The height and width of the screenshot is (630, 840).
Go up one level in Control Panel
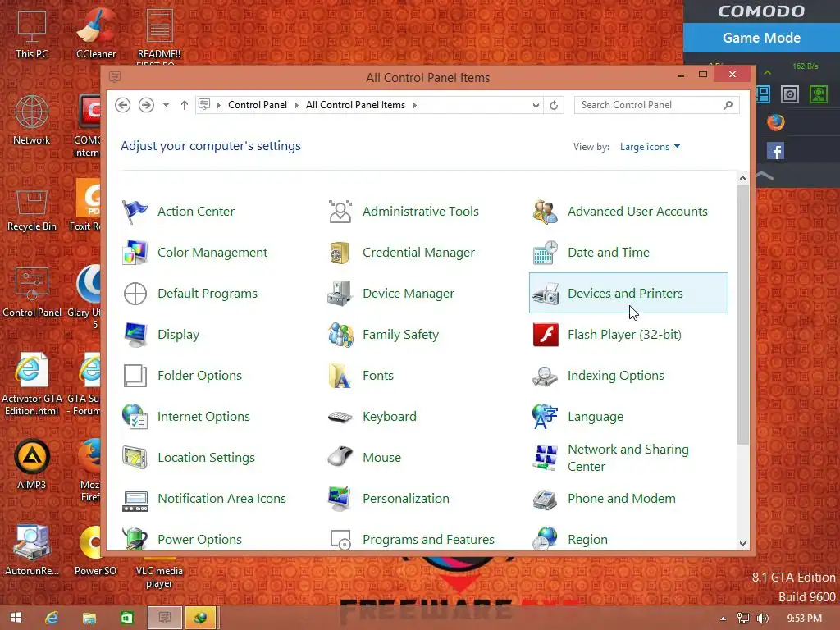pyautogui.click(x=185, y=105)
